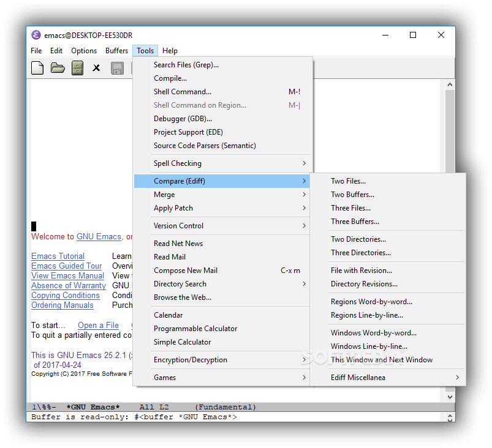This screenshot has height=448, width=492.
Task: Expand the Apply Patch submenu
Action: pos(222,208)
